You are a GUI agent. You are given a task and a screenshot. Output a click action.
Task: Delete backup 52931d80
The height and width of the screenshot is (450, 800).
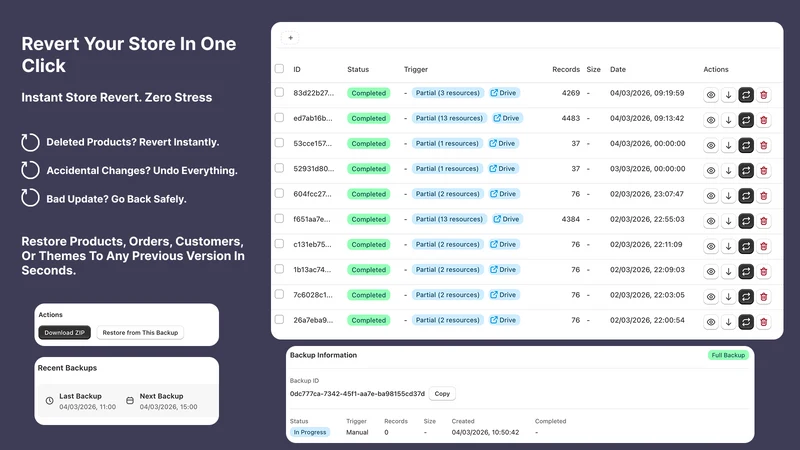coord(764,170)
